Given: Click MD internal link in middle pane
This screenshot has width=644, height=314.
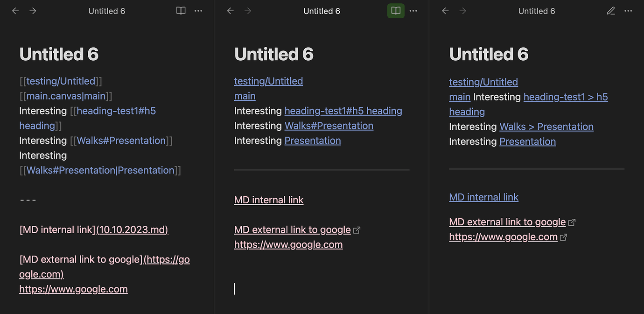Looking at the screenshot, I should coord(269,200).
